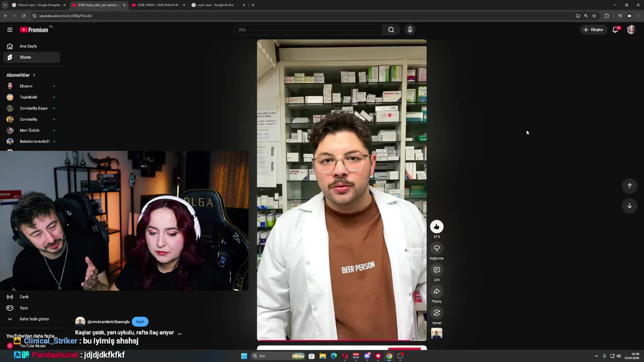Show hidden system tray icons
Screen dimensions: 644x362
[597, 356]
